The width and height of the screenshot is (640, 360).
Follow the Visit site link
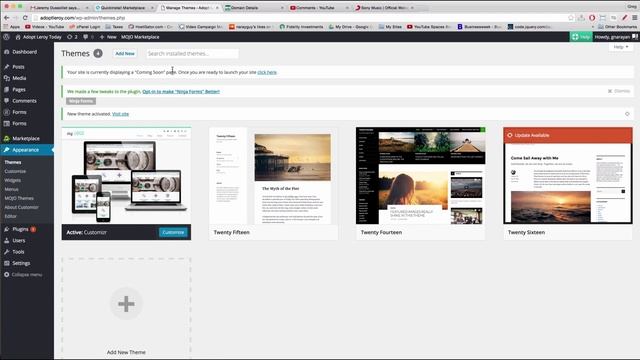pos(120,114)
